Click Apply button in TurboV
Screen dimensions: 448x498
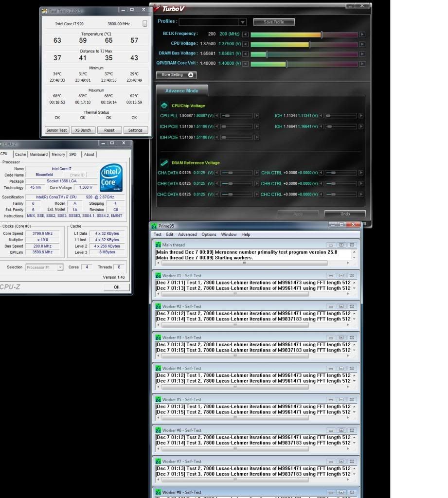(x=298, y=214)
